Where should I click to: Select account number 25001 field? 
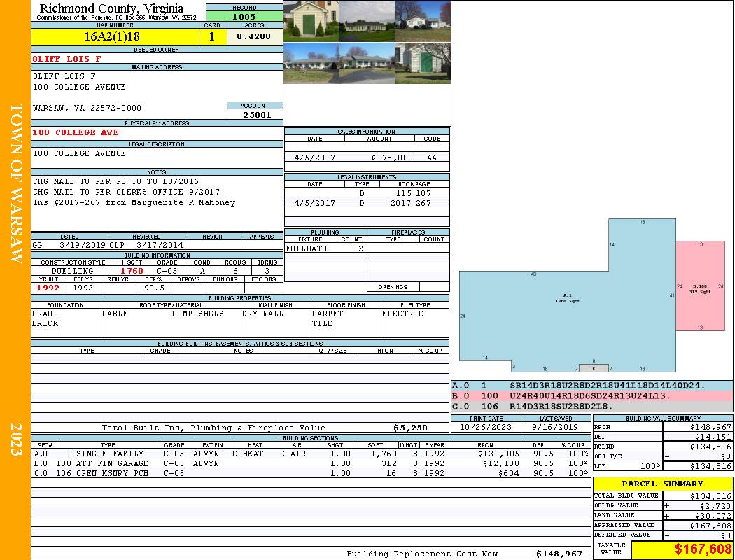(255, 114)
